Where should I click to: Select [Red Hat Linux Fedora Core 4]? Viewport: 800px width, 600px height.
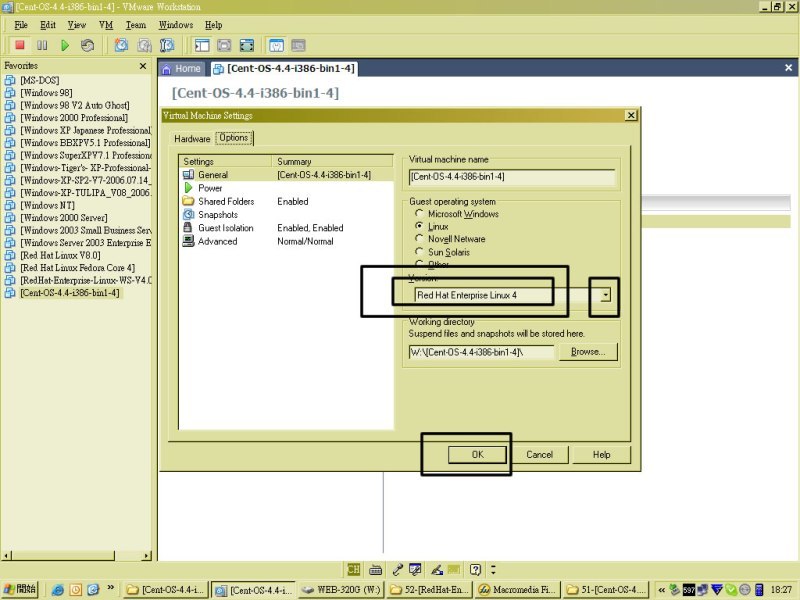click(78, 268)
